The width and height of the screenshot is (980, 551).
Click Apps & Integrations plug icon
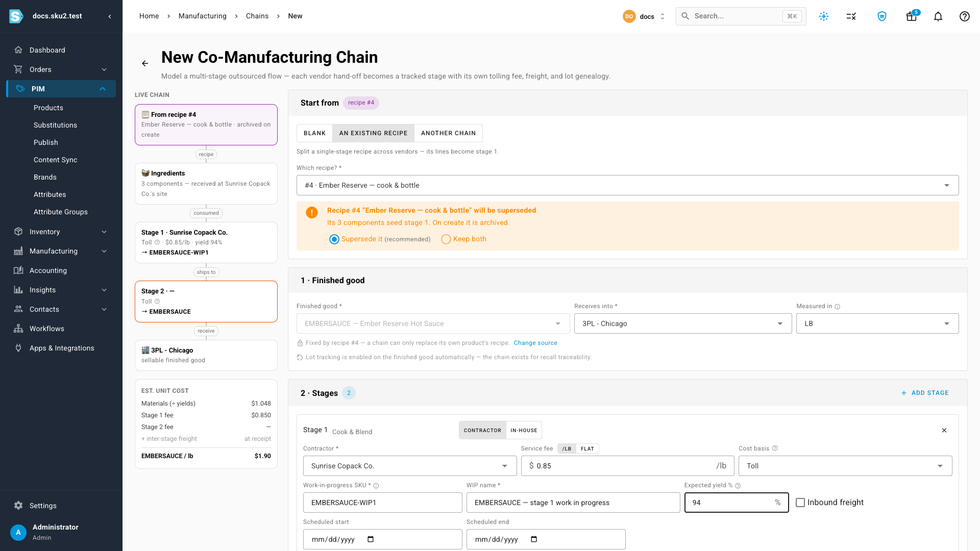[x=18, y=348]
